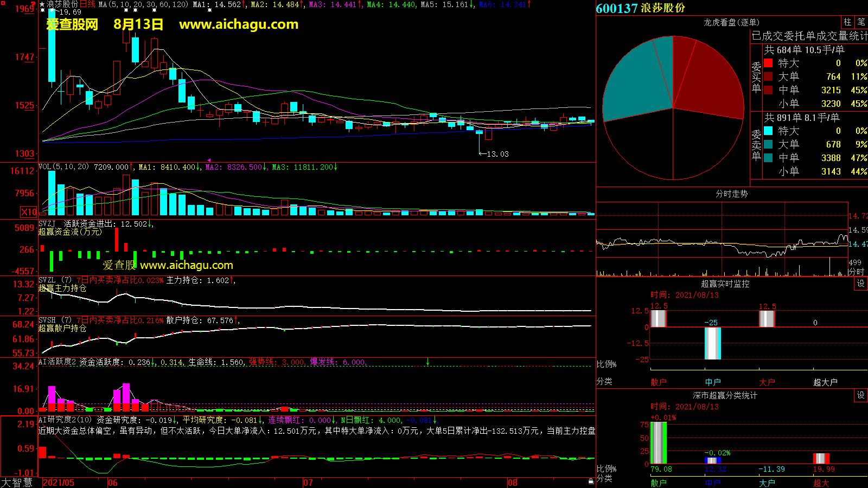Click the green down arrow in AI活跃度 panel
Screen dimensions: 868x488
pos(427,362)
